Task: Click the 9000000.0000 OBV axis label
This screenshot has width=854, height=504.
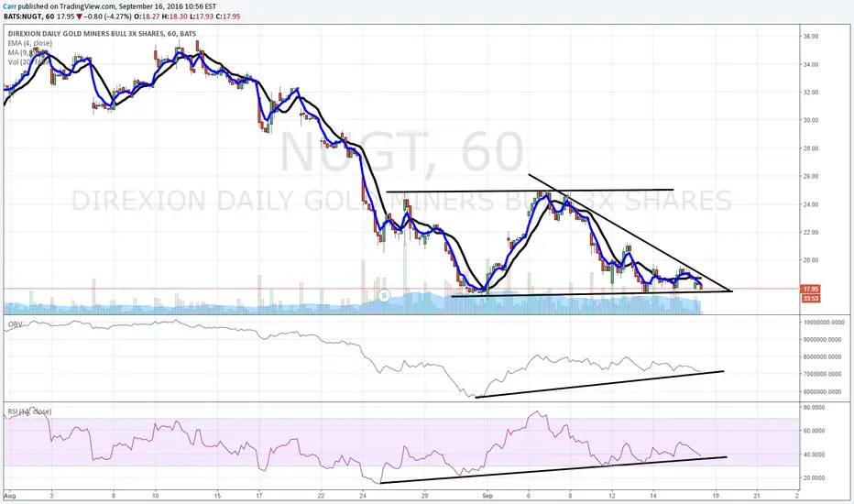Action: pyautogui.click(x=823, y=339)
